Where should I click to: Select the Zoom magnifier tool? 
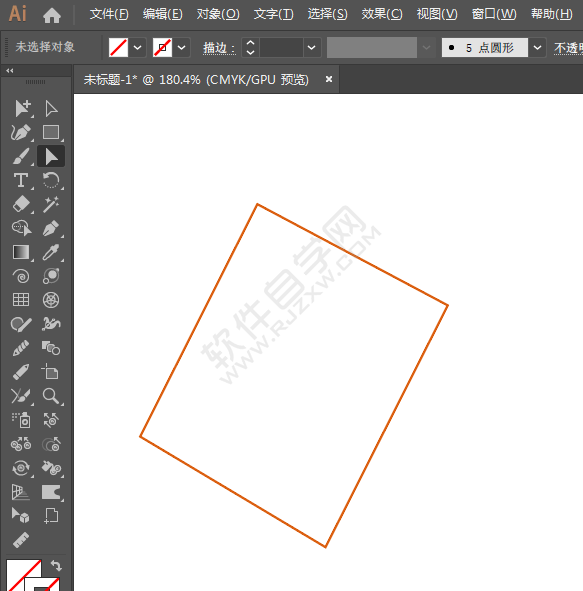point(50,396)
